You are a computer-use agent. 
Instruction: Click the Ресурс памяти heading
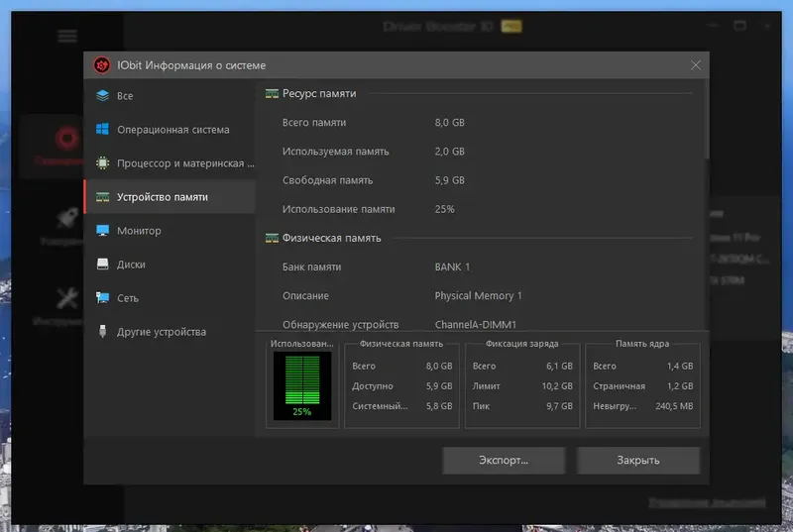pos(319,93)
